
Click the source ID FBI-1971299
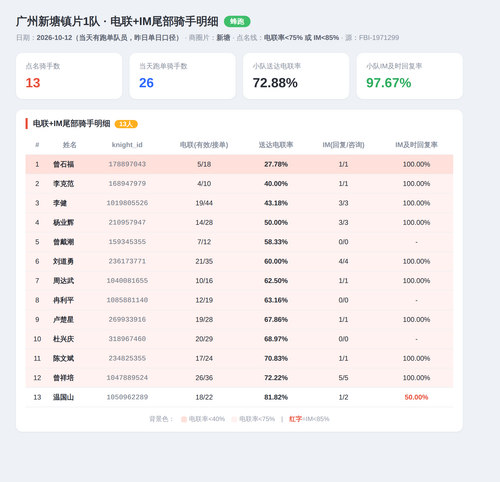(379, 38)
